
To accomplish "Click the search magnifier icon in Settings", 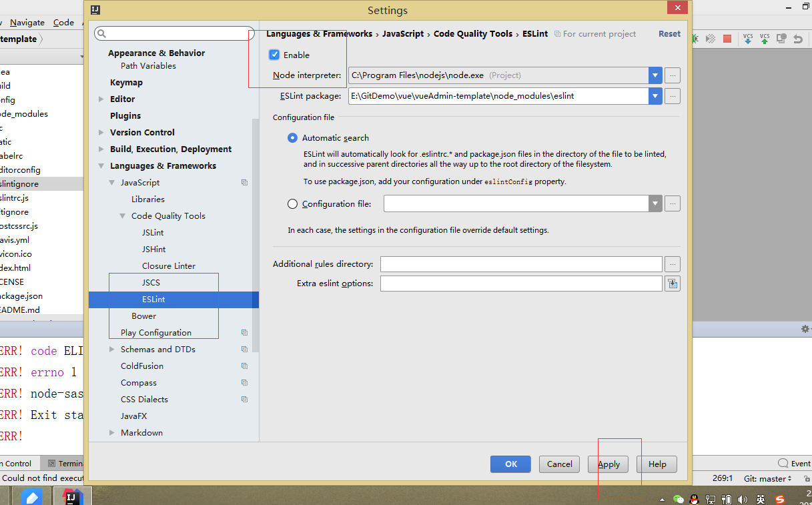I will (101, 33).
